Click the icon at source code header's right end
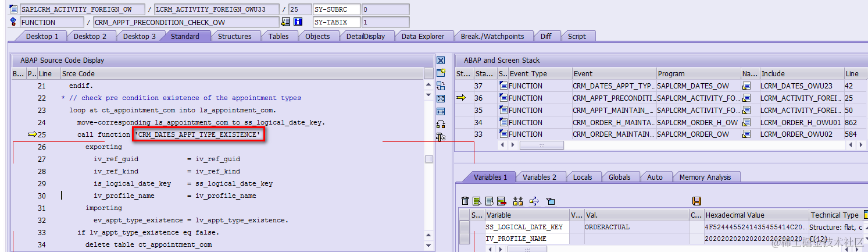This screenshot has width=868, height=252. [x=428, y=73]
